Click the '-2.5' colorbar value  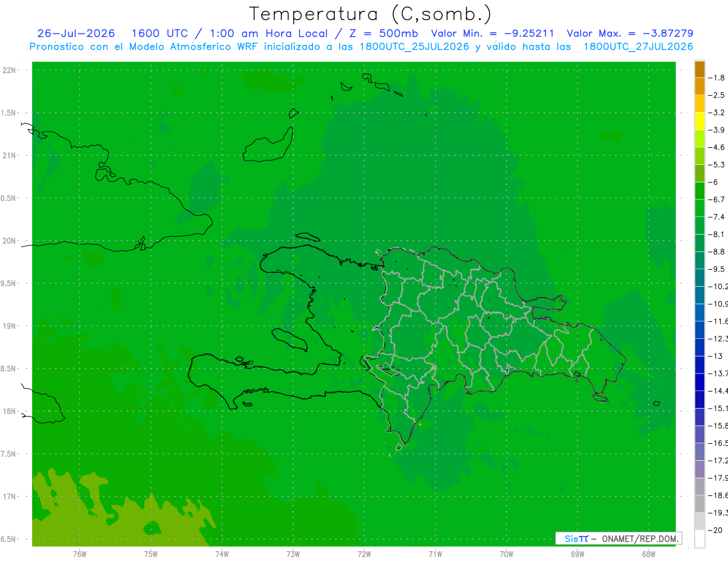point(716,95)
